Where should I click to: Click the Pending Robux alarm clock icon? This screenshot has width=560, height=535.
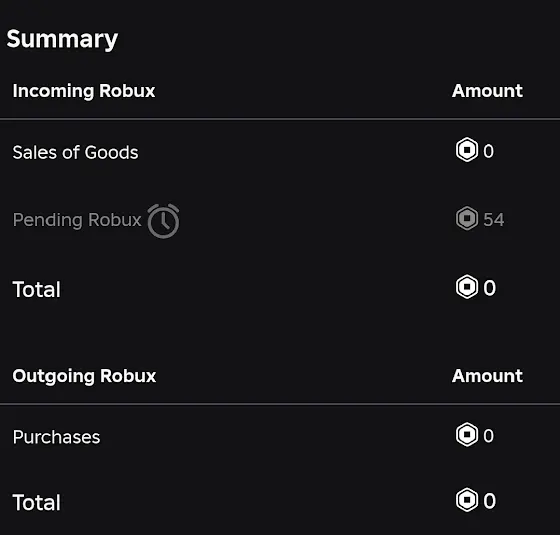pyautogui.click(x=163, y=221)
